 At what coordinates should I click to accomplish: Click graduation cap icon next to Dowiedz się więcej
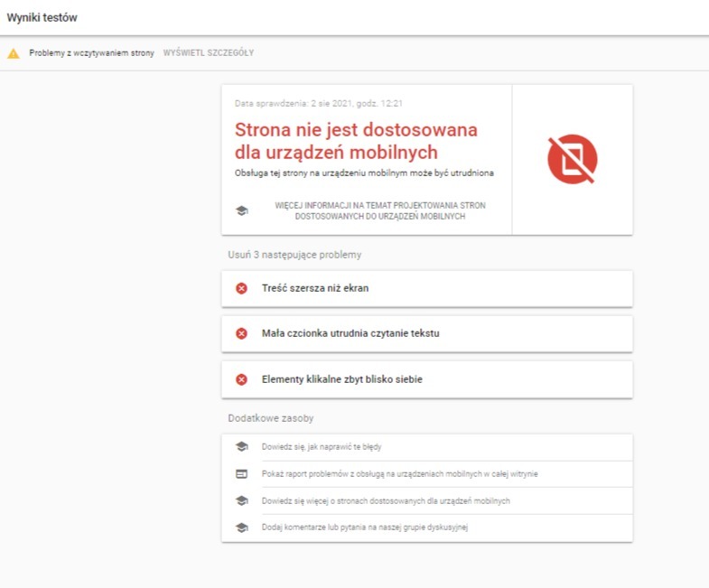tap(242, 500)
